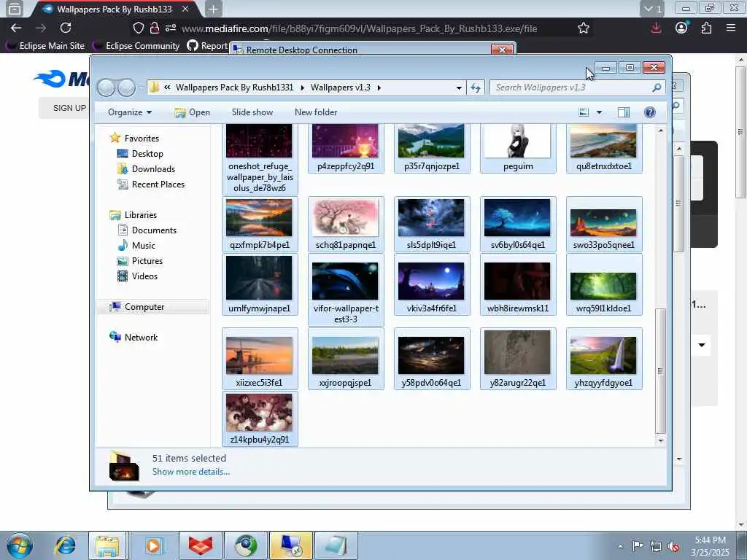Select the wrq59l1kldoe1 forest thumbnail
747x560 pixels.
[603, 284]
